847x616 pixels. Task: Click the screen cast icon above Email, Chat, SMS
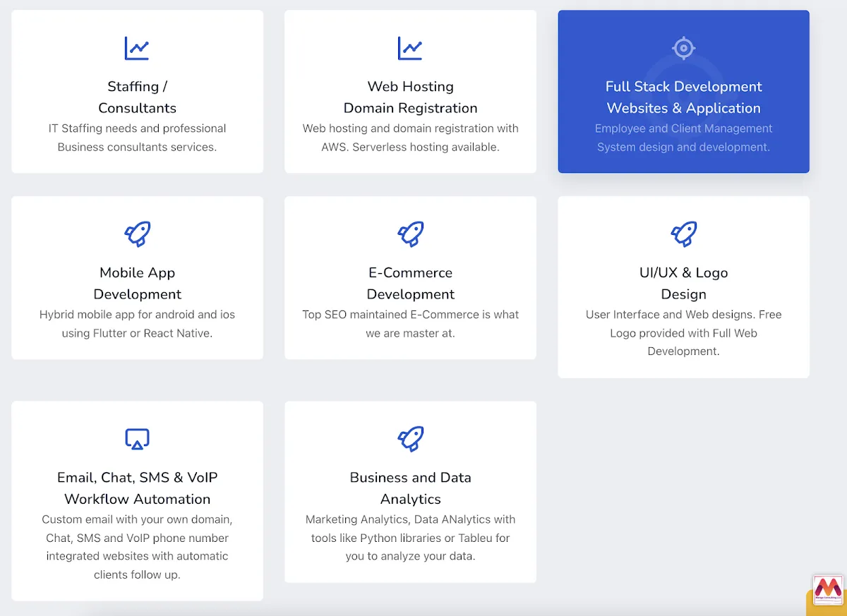coord(137,439)
